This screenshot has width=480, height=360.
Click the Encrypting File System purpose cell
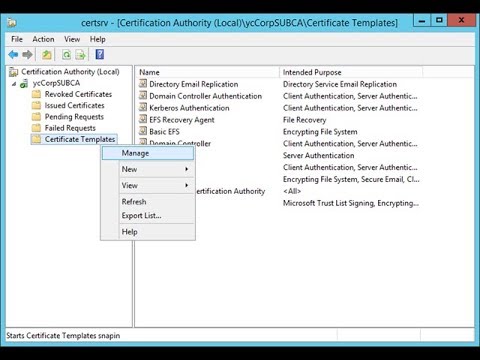[x=320, y=132]
